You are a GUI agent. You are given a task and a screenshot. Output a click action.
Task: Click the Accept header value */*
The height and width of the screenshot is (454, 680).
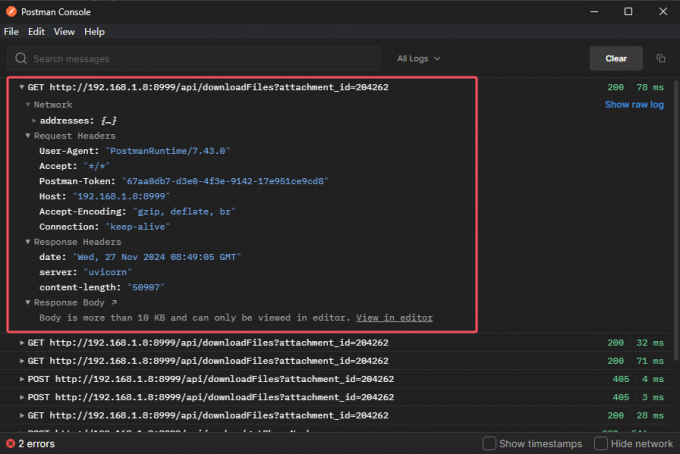point(97,166)
